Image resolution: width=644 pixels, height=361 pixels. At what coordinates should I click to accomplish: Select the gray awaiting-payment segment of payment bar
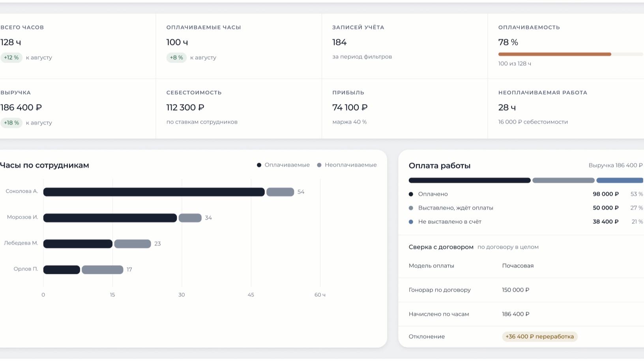tap(563, 180)
